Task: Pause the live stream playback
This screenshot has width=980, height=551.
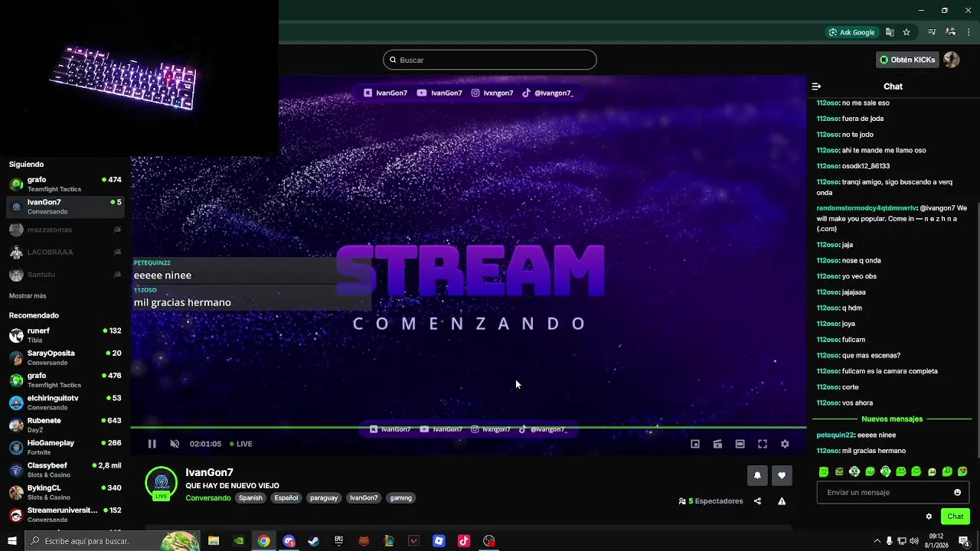Action: 152,444
